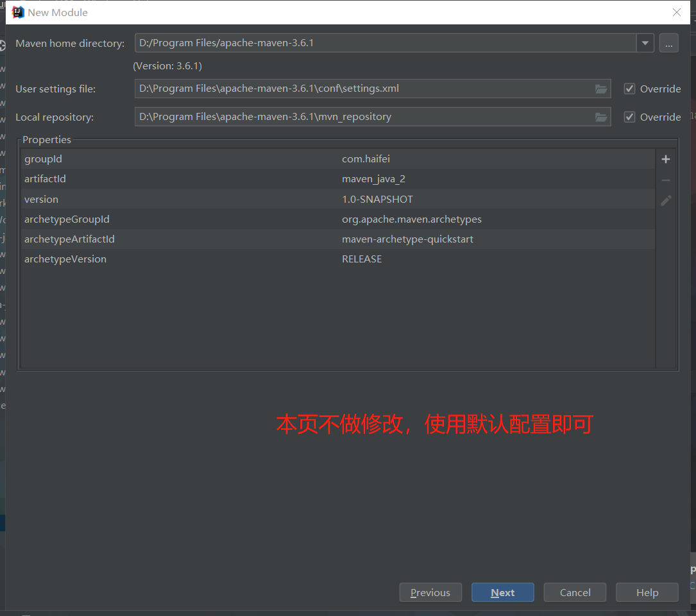
Task: Open the Maven home directory dropdown arrow
Action: pos(645,43)
